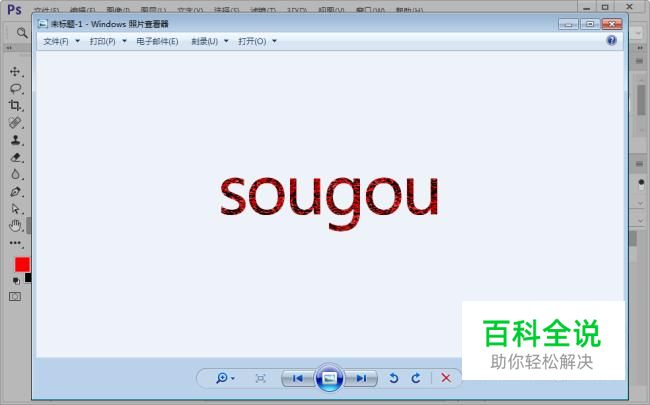Close the Photo Viewer window

pos(612,24)
